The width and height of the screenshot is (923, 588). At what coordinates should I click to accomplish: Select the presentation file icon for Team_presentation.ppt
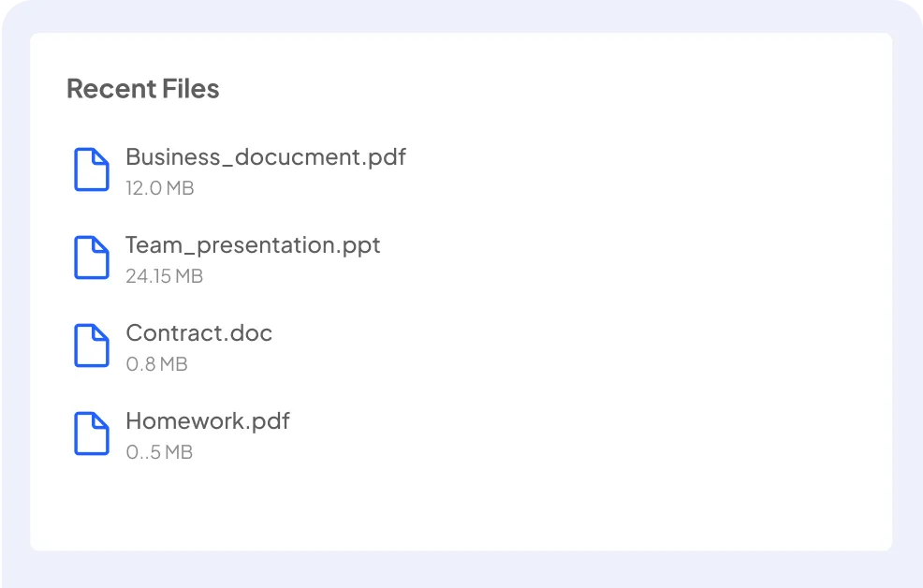(91, 257)
